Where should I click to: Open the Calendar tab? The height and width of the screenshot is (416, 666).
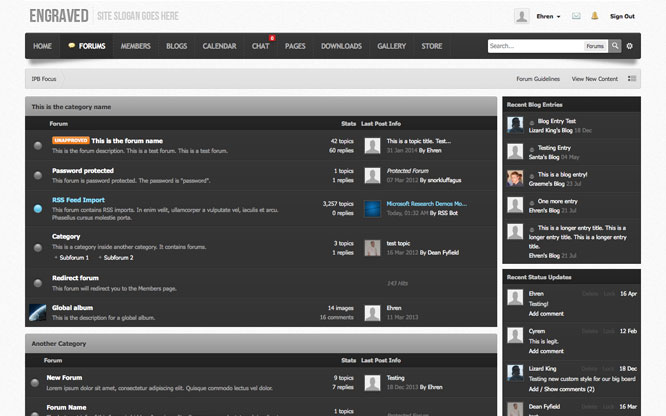[219, 46]
